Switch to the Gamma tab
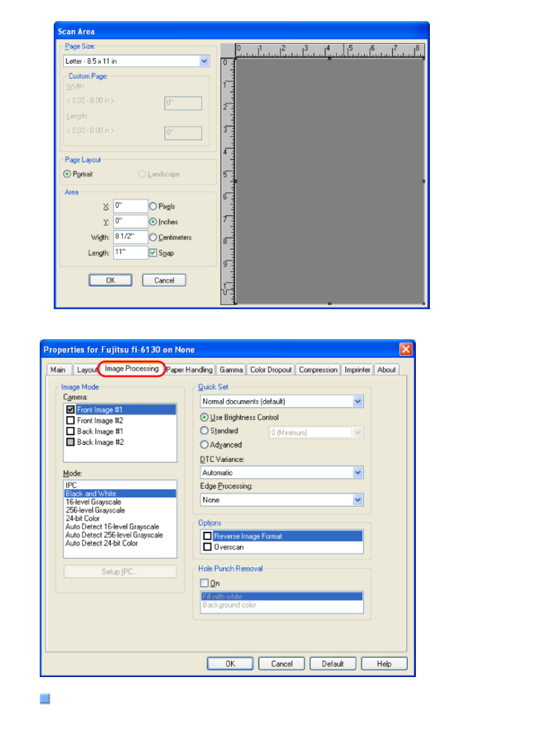534x756 pixels. (231, 370)
